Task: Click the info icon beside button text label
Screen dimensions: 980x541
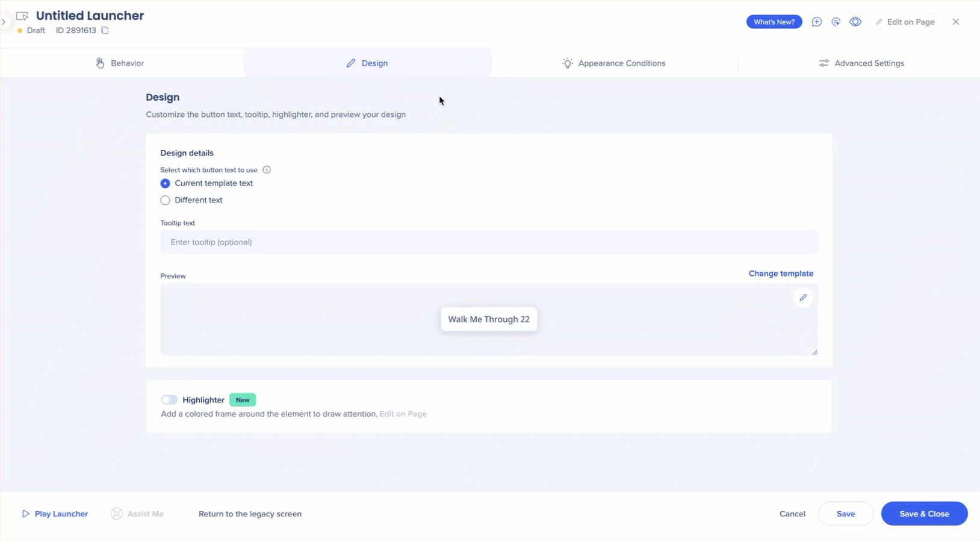Action: [267, 170]
